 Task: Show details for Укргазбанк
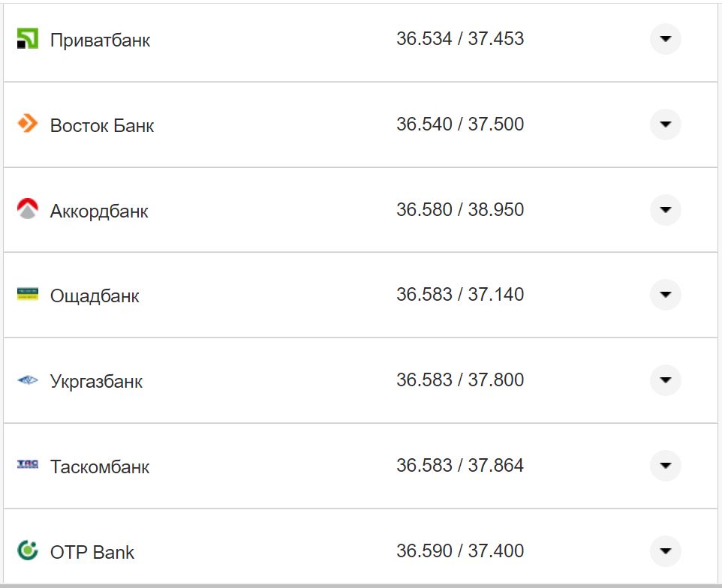665,380
